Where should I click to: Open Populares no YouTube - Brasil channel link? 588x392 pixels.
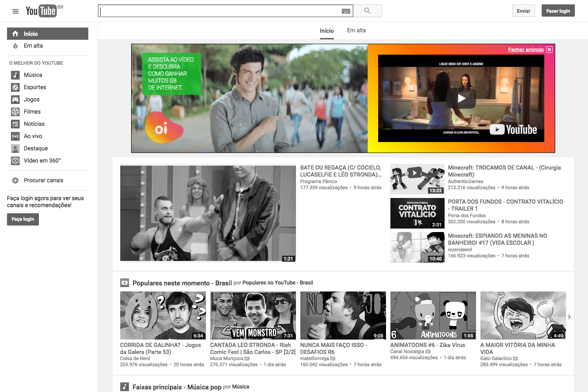coord(278,283)
